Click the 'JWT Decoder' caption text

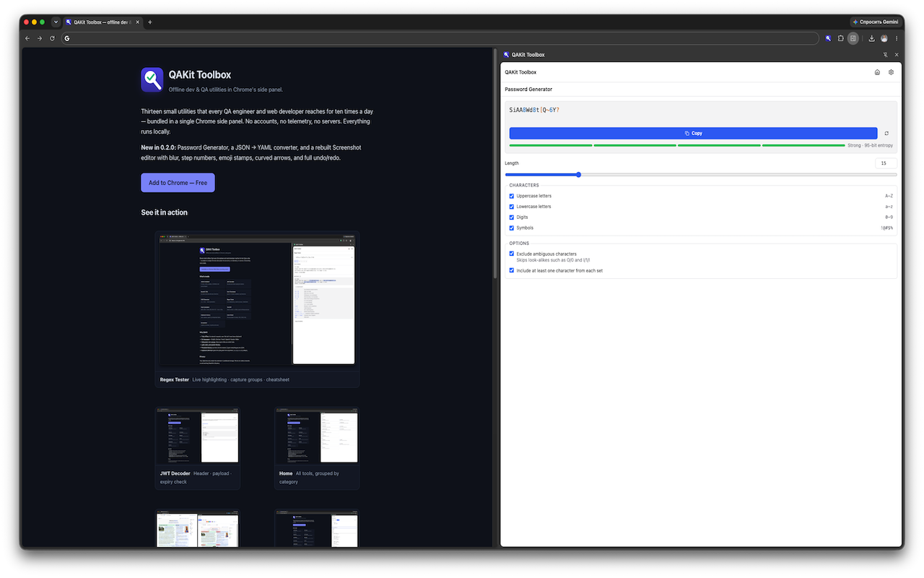(x=175, y=473)
